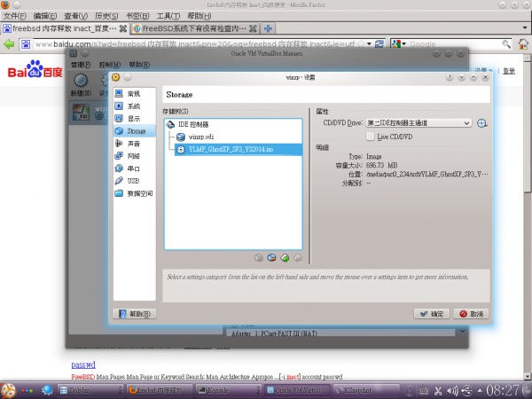Screen dimensions: 532x399
Task: Click the 新建(N) icon in VirtualBox Manager
Action: click(81, 84)
